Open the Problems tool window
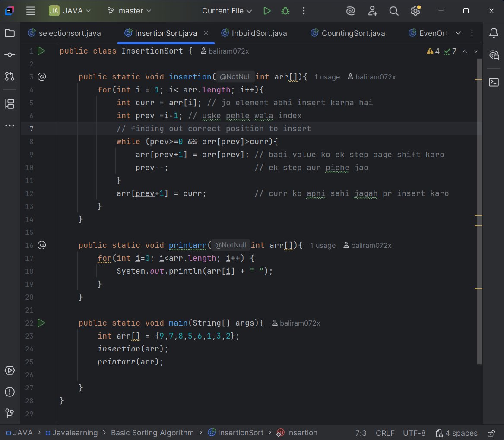 10,392
